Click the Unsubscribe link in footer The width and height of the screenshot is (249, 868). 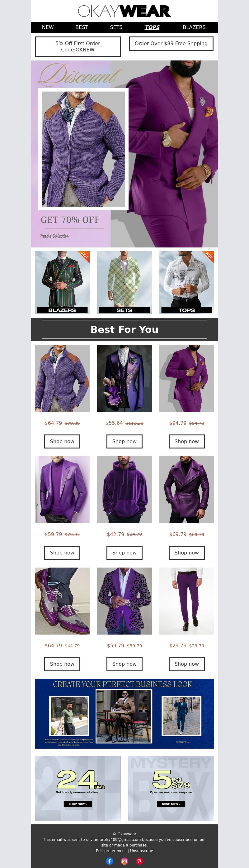(142, 851)
